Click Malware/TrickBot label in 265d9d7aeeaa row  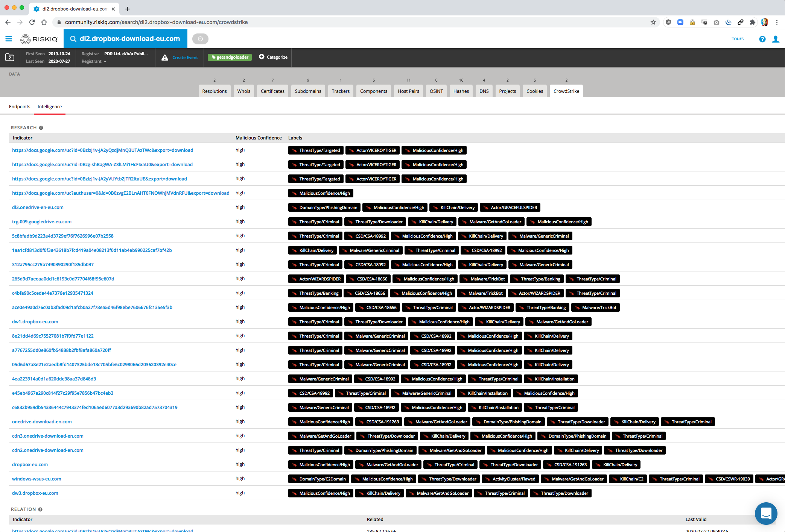pos(484,279)
